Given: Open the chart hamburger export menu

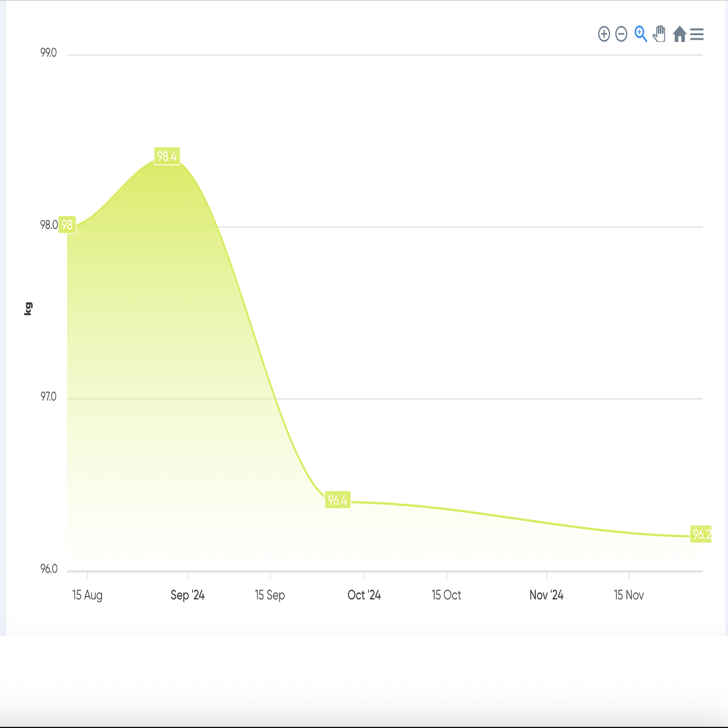Looking at the screenshot, I should [697, 34].
